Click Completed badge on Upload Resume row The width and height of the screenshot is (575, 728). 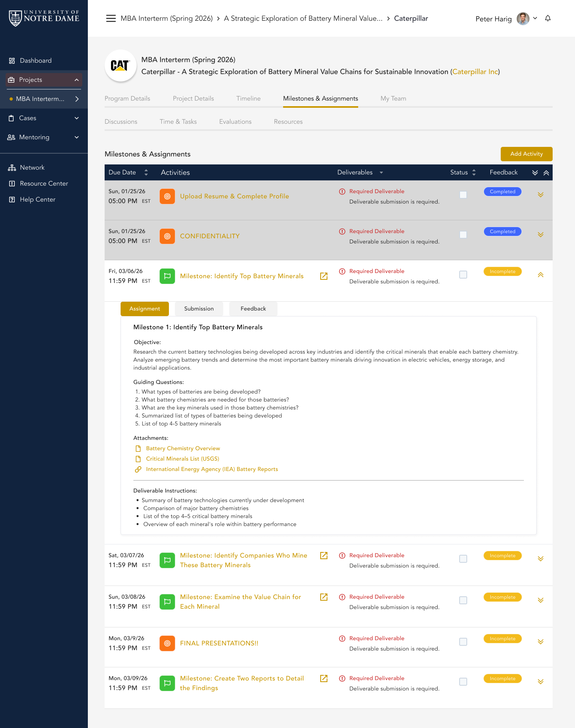503,192
